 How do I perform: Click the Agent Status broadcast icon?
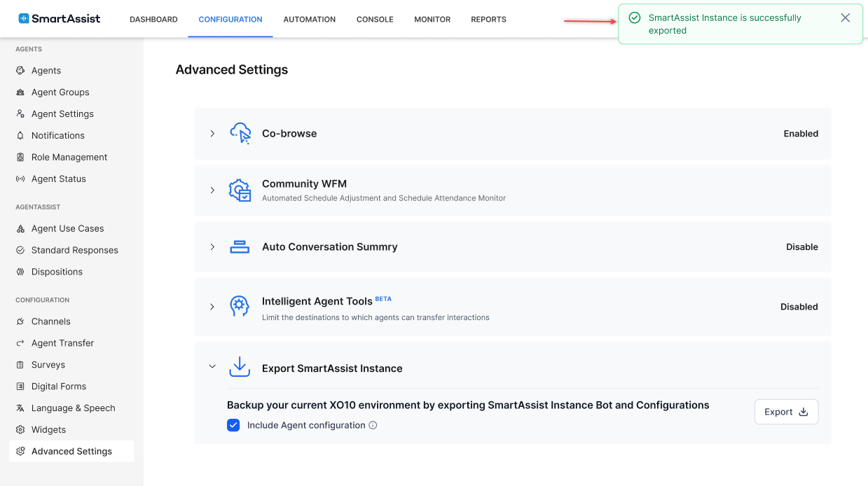[x=20, y=179]
